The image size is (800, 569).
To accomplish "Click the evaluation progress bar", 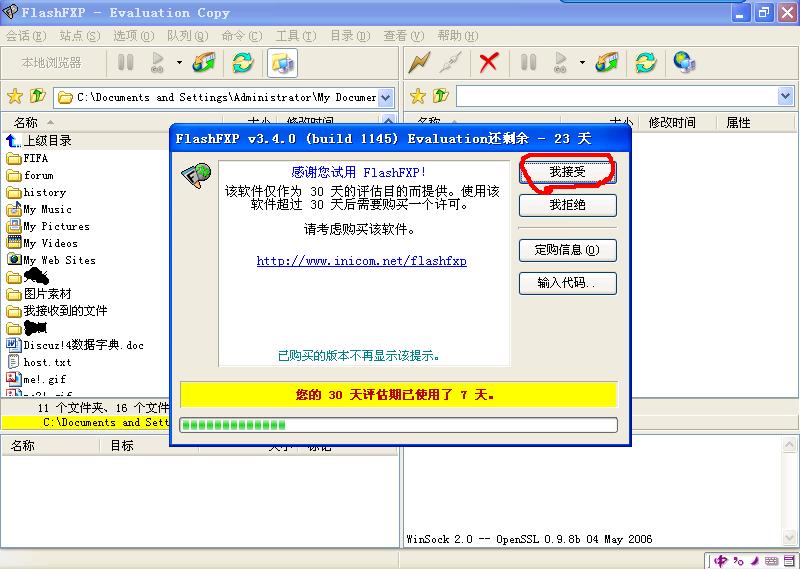I will coord(398,425).
